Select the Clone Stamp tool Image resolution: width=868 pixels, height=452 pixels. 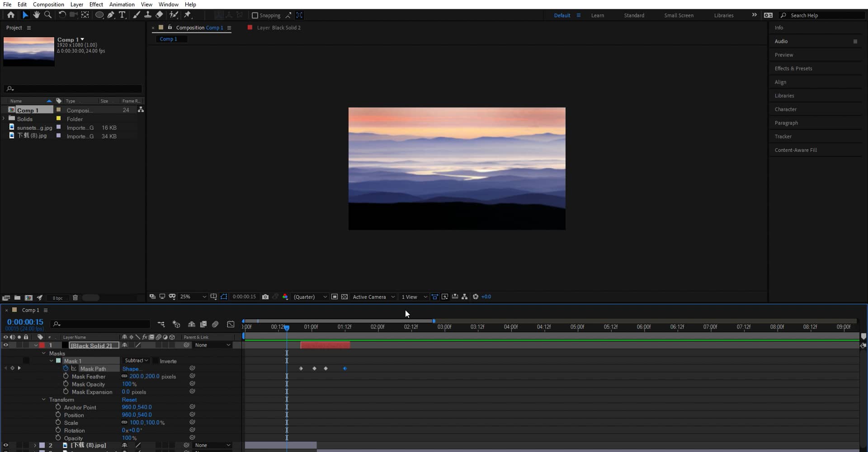(148, 15)
